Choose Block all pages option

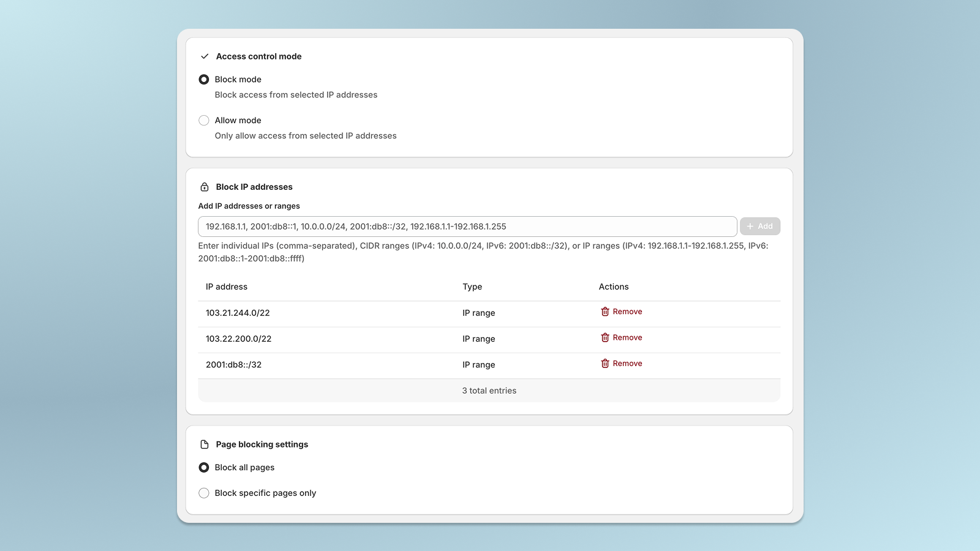click(204, 468)
